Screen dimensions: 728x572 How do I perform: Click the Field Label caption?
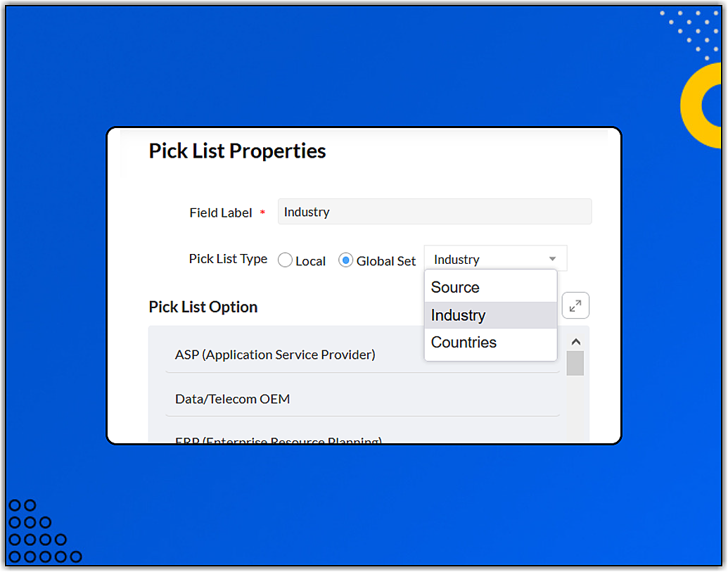pyautogui.click(x=220, y=212)
